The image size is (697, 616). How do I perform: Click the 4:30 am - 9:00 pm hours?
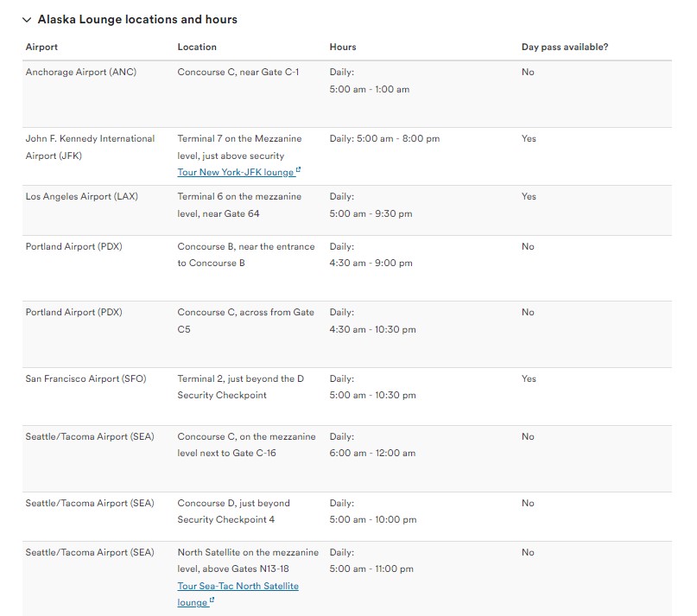click(371, 264)
